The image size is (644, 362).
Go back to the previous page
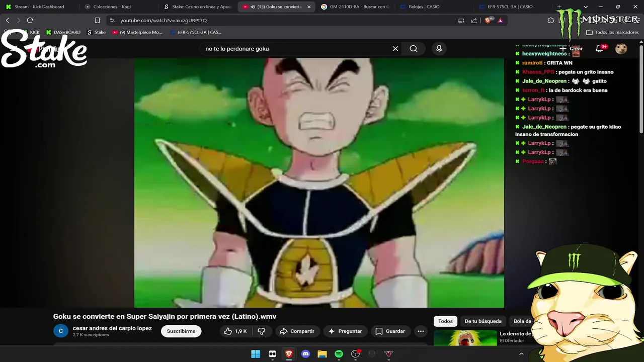pyautogui.click(x=8, y=20)
